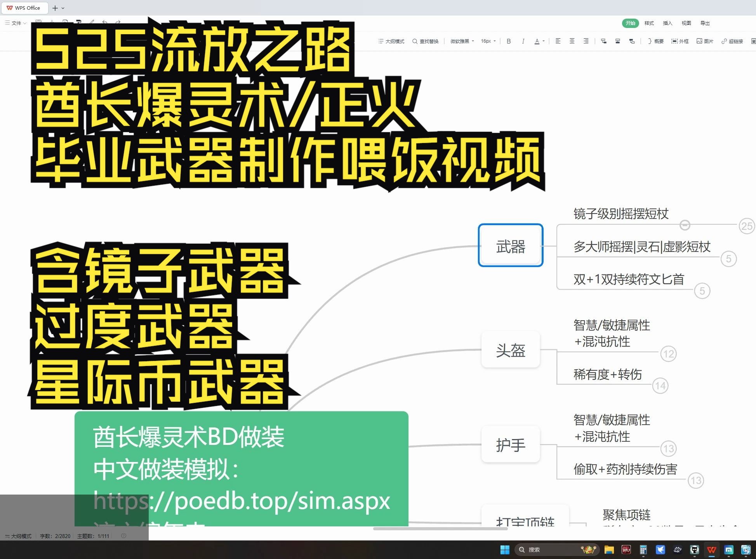Select the 开始 ribbon tab
756x559 pixels.
click(630, 23)
